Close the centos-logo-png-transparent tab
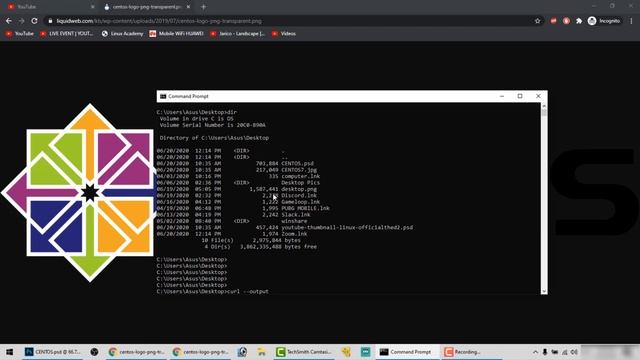The width and height of the screenshot is (640, 360). click(188, 7)
